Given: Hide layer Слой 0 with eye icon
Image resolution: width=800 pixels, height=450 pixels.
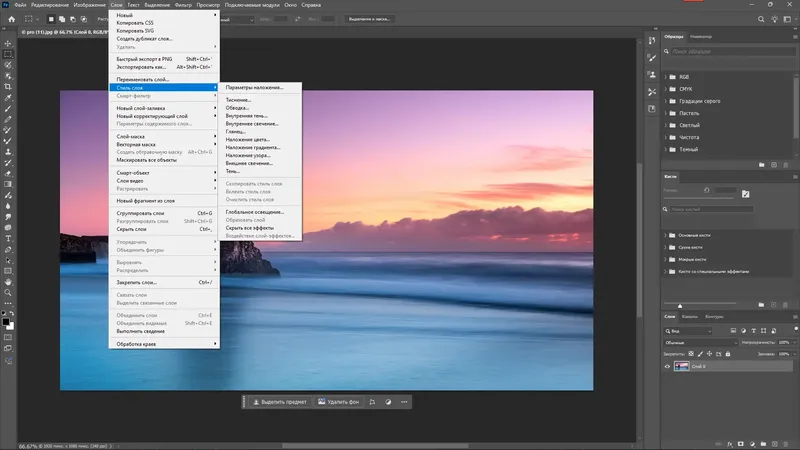Looking at the screenshot, I should point(669,367).
